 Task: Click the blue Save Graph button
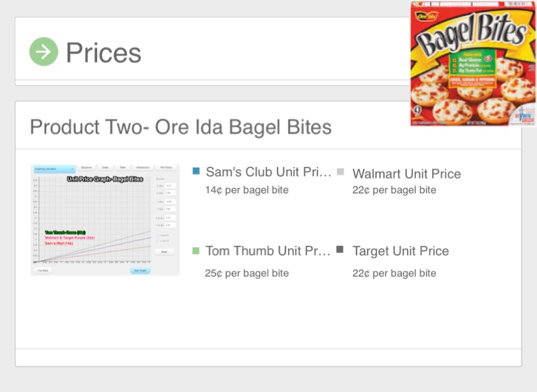click(140, 270)
